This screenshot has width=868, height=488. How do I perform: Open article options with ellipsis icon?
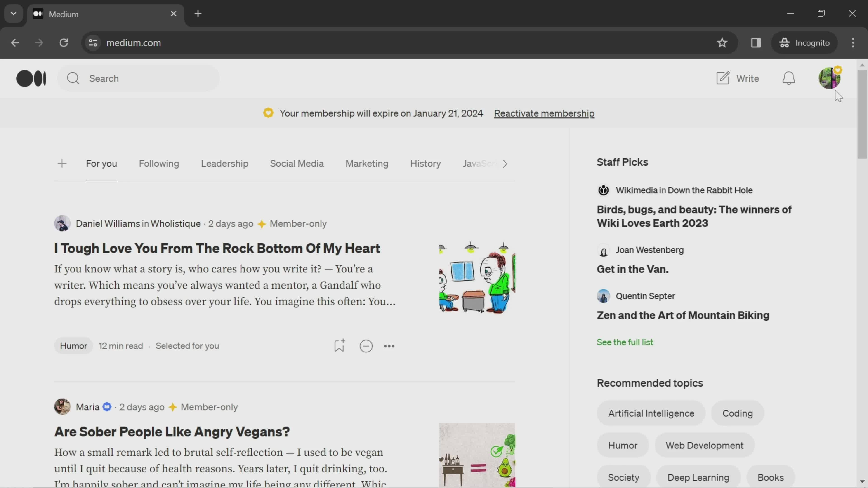(389, 346)
